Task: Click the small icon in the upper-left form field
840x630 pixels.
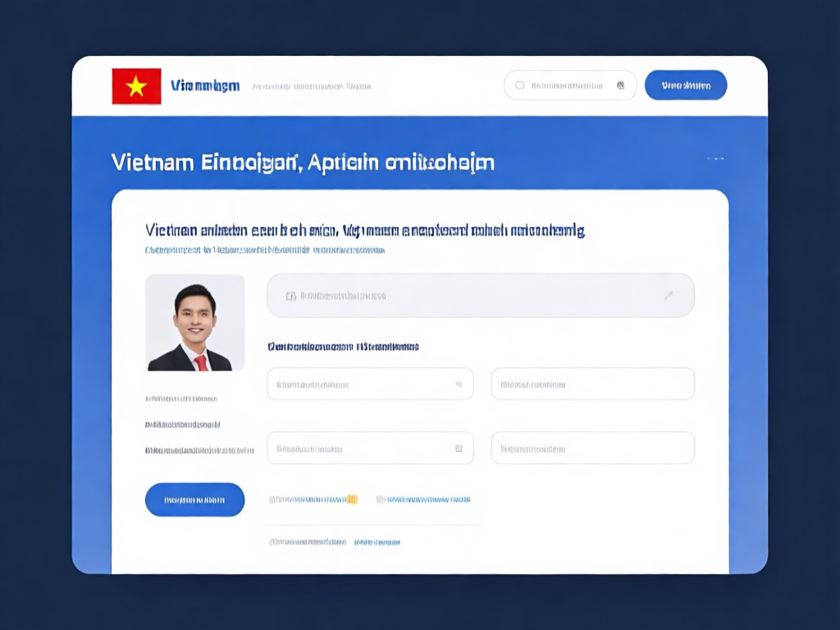Action: click(x=459, y=384)
